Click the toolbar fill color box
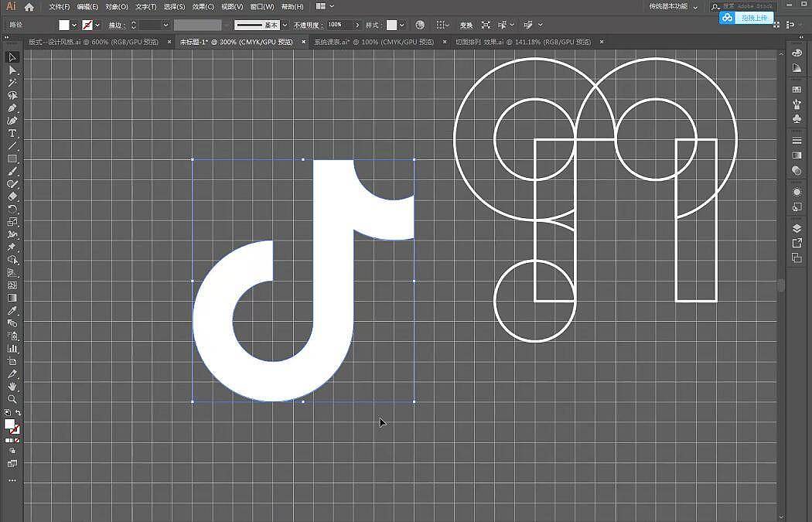 tap(9, 424)
